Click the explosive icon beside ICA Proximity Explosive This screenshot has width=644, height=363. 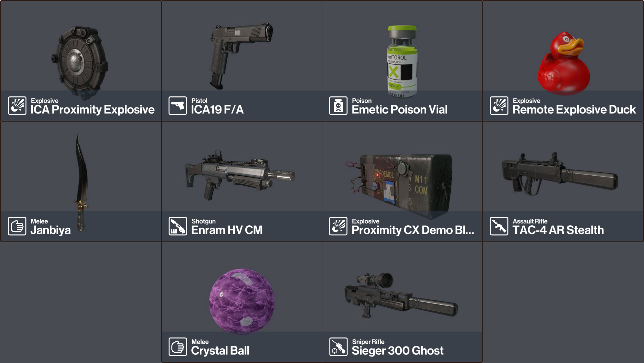tap(17, 105)
